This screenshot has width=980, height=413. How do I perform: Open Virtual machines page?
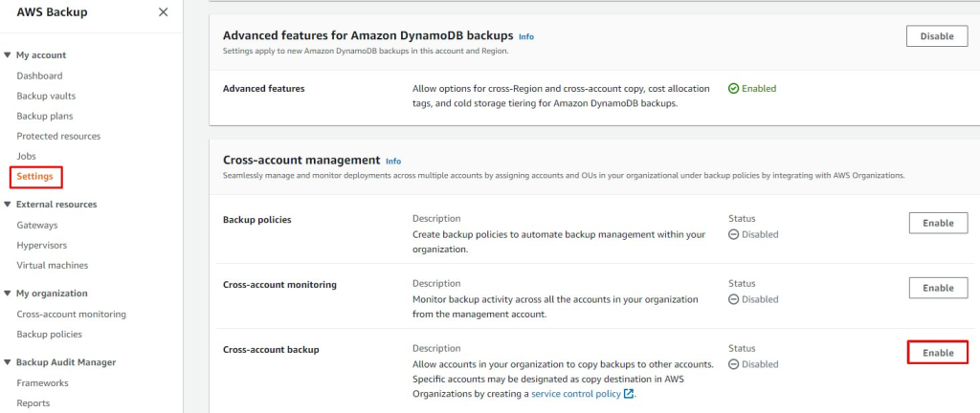coord(53,265)
